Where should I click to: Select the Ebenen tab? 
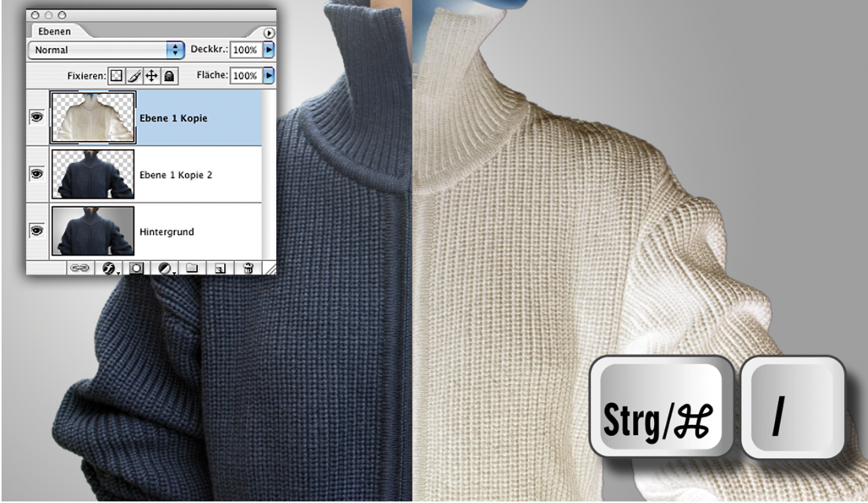54,31
